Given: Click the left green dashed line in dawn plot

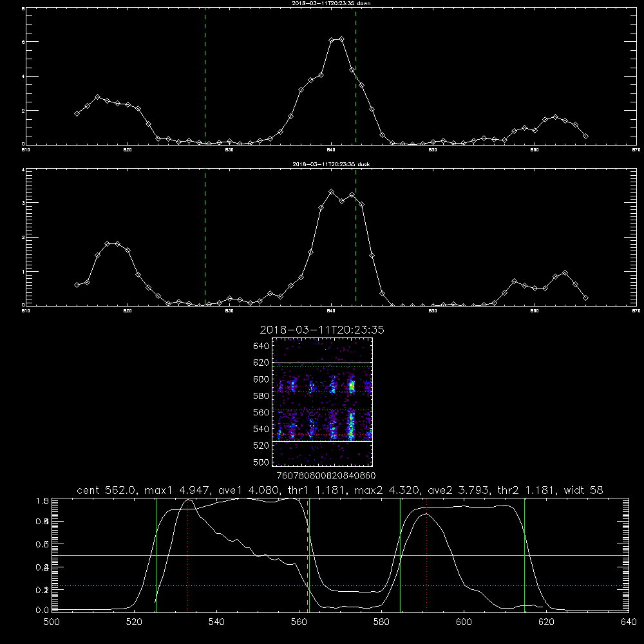Looking at the screenshot, I should pyautogui.click(x=205, y=78).
